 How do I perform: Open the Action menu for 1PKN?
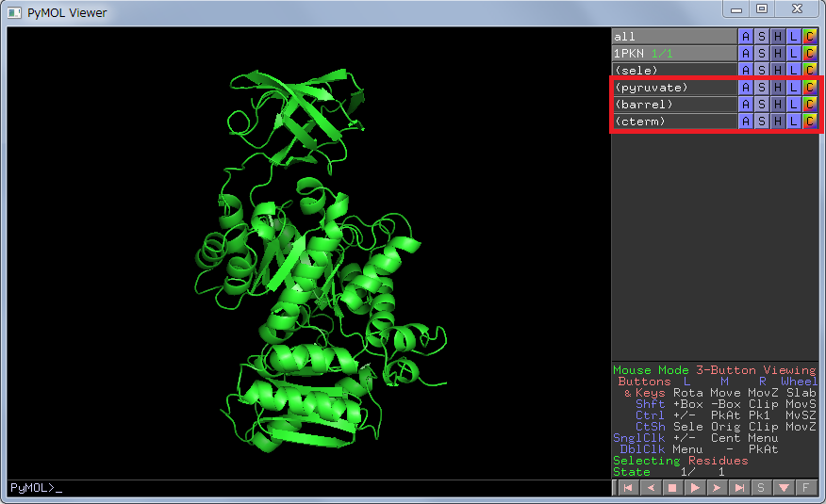pos(745,54)
